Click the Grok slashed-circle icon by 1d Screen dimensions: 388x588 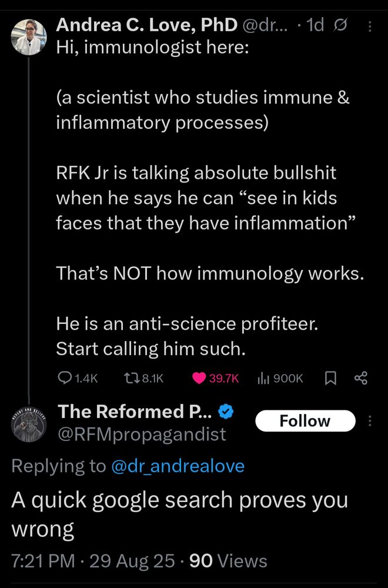click(x=340, y=25)
